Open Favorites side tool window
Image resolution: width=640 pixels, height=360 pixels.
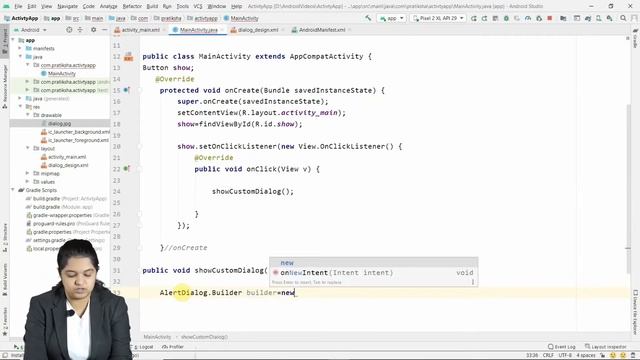tap(5, 322)
